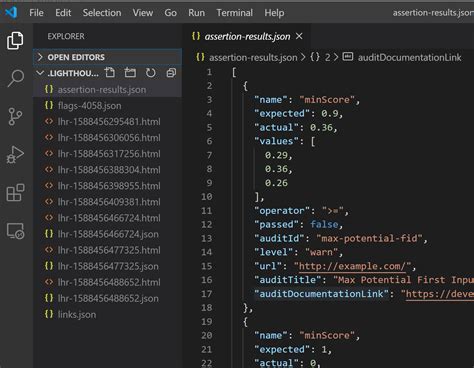The width and height of the screenshot is (474, 368).
Task: Open the Search view icon
Action: (x=15, y=78)
